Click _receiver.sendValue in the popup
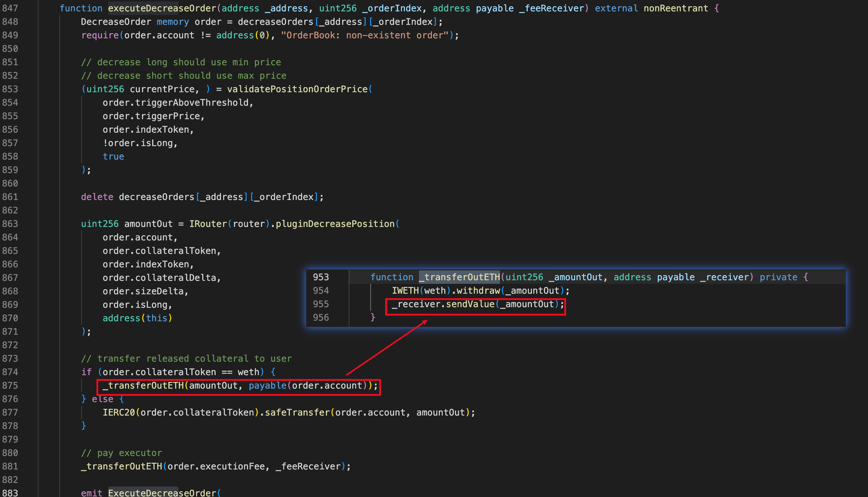Viewport: 868px width, 497px height. click(x=443, y=304)
